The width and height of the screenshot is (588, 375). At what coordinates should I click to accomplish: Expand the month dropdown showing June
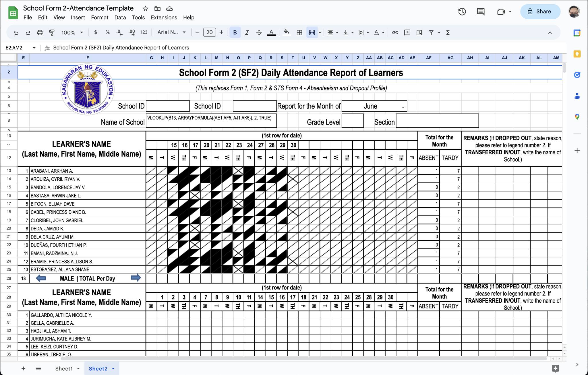(x=403, y=107)
